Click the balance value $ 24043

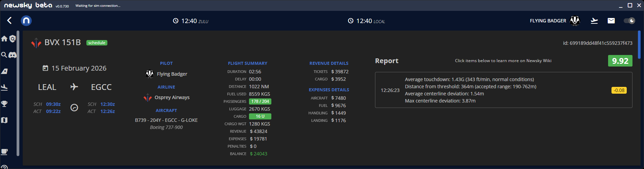coord(258,154)
